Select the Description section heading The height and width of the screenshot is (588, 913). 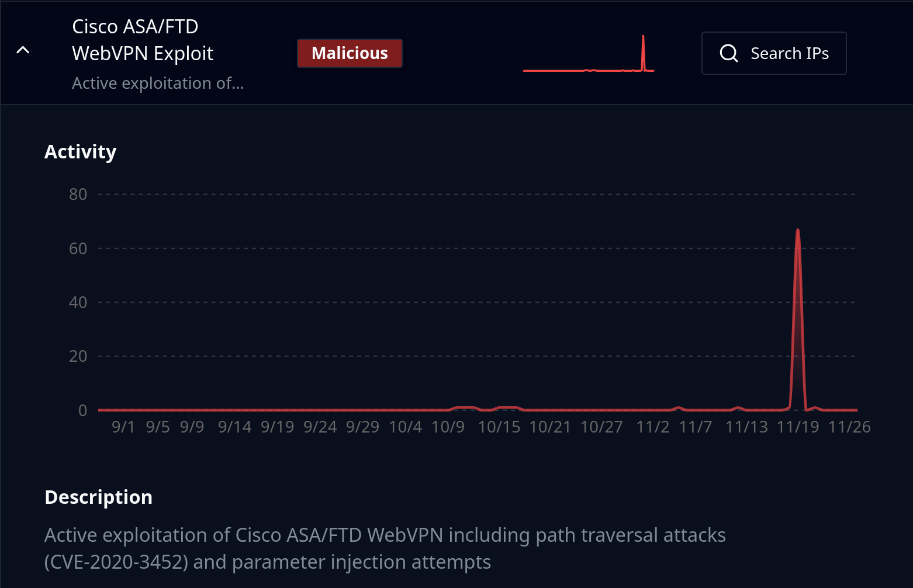[98, 497]
